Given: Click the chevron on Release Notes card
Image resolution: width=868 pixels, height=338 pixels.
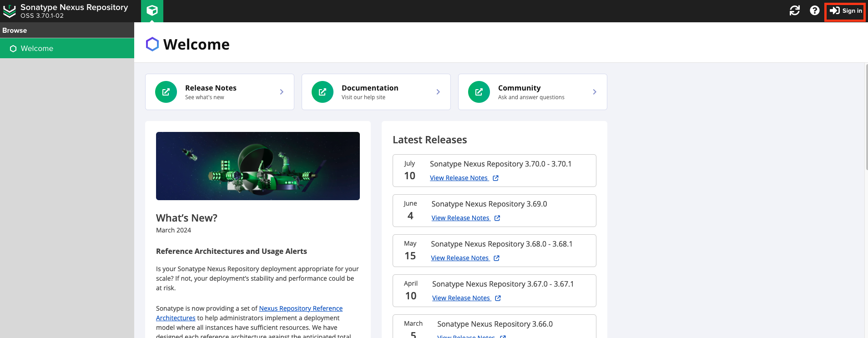Looking at the screenshot, I should click(282, 92).
